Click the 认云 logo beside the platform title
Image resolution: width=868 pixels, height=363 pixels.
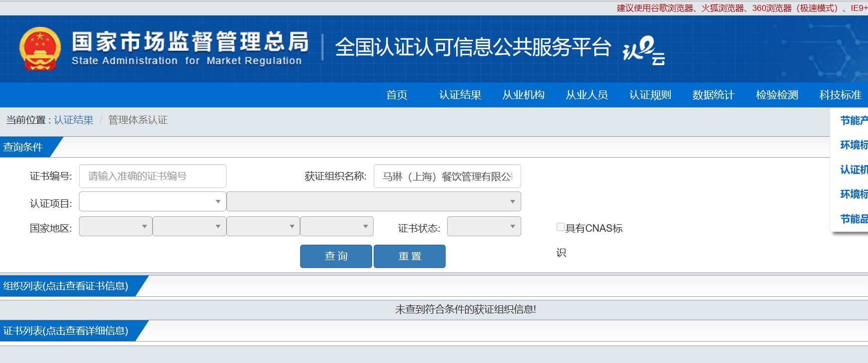(x=644, y=50)
